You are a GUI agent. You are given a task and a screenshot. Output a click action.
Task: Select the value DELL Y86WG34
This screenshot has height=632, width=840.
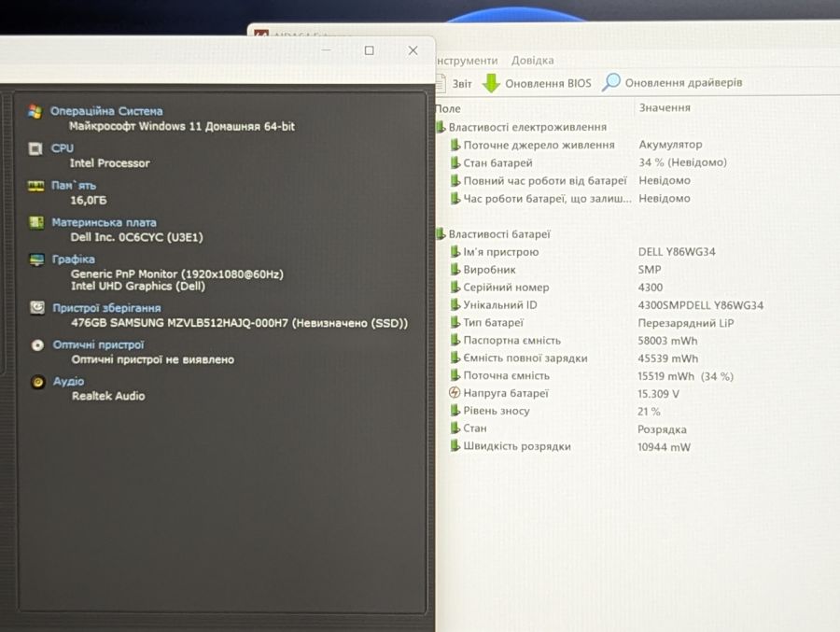point(677,251)
